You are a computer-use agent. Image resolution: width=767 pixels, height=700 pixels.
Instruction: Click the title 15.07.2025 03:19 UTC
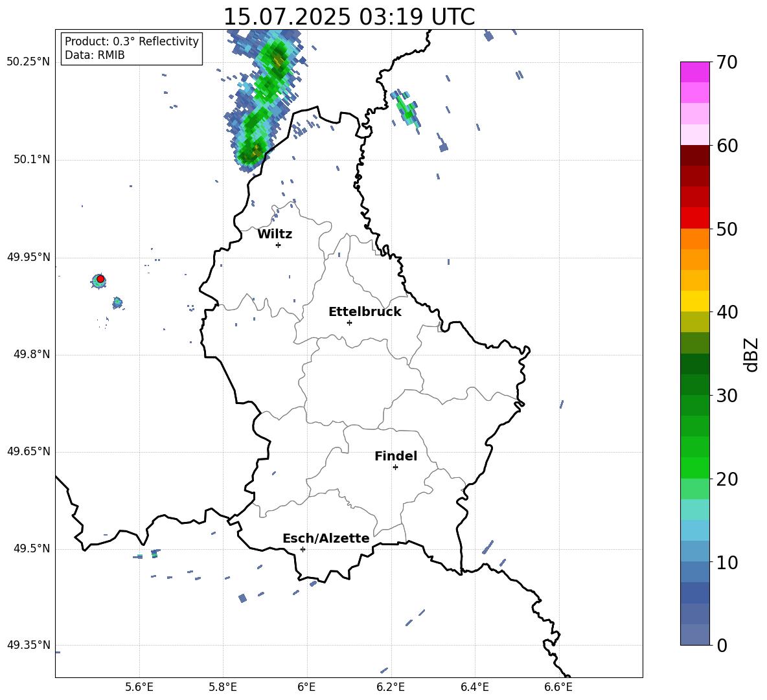click(349, 17)
